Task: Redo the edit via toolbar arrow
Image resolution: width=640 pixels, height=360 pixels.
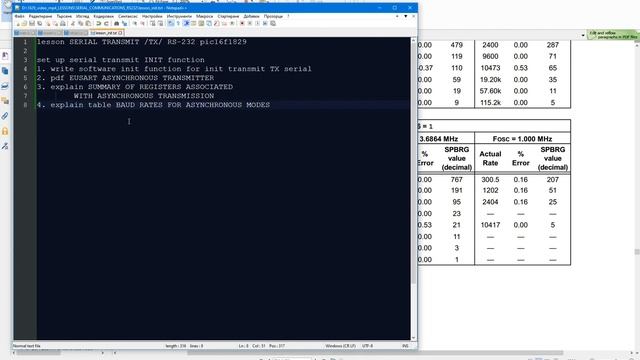Action: (x=106, y=24)
